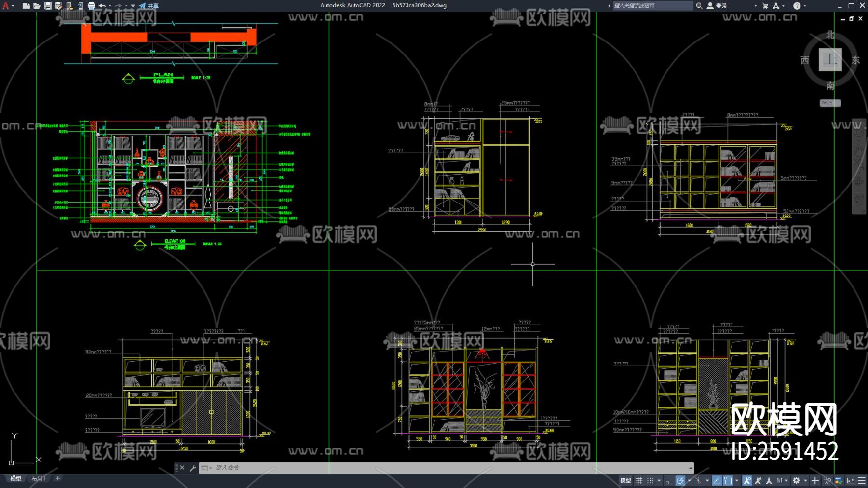Undo the last action

(102, 6)
